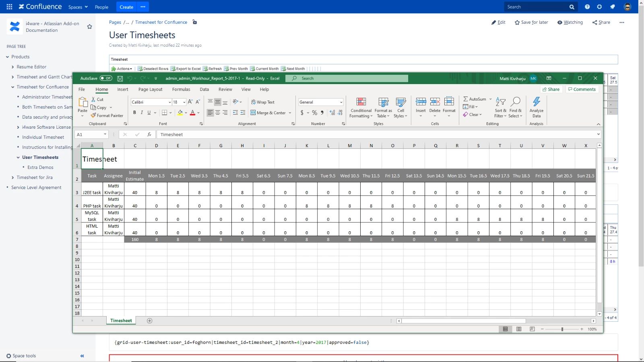Click the page restrictions lock icon
Image resolution: width=644 pixels, height=362 pixels.
coord(195,22)
